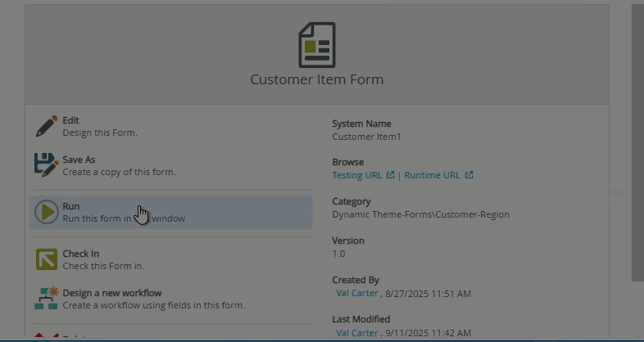Image resolution: width=644 pixels, height=342 pixels.
Task: Select the Edit menu option label
Action: [x=70, y=120]
